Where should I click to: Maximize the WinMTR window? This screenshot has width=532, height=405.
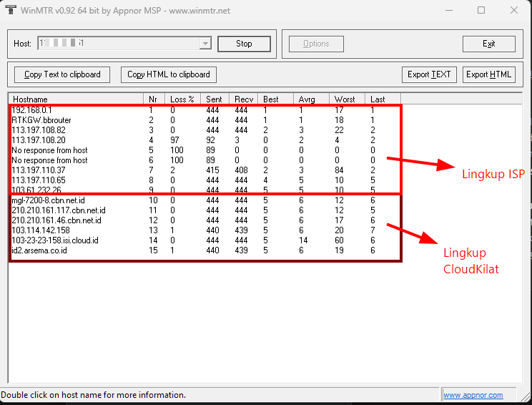[481, 10]
